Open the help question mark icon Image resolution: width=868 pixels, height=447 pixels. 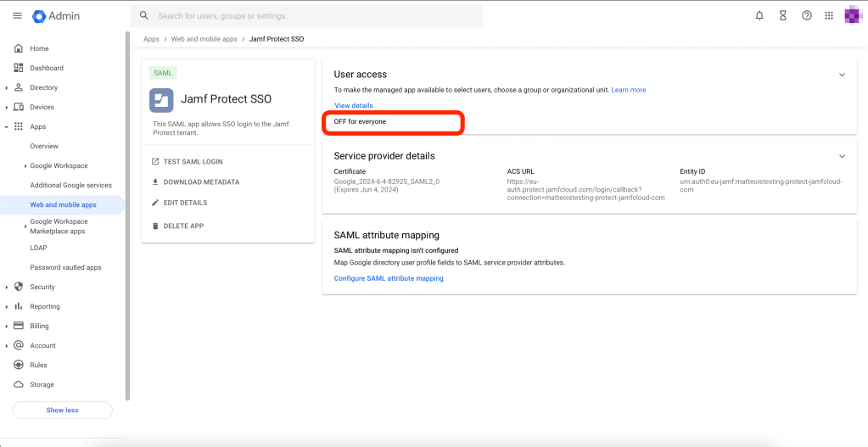[x=806, y=16]
